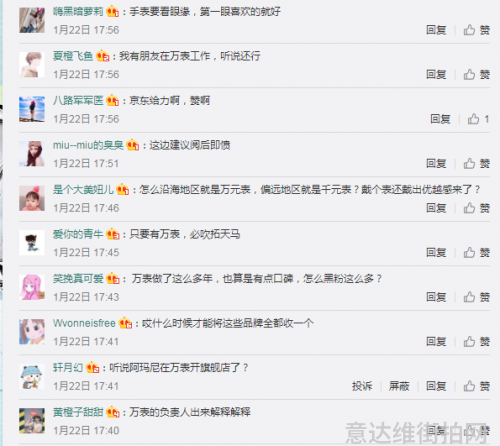Viewport: 500px width, 446px height.
Task: Reply to 嗨黑暗萝莉's comment
Action: pyautogui.click(x=436, y=30)
